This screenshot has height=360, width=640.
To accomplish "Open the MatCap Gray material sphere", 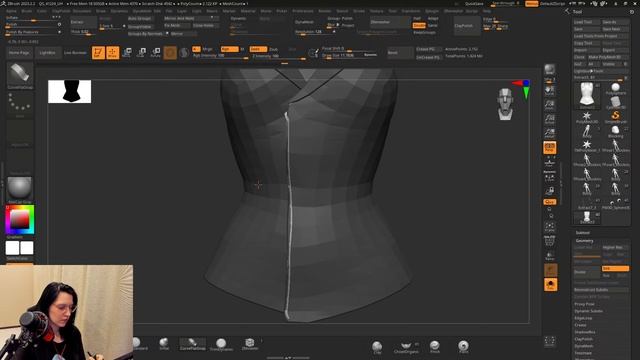I will coord(20,189).
